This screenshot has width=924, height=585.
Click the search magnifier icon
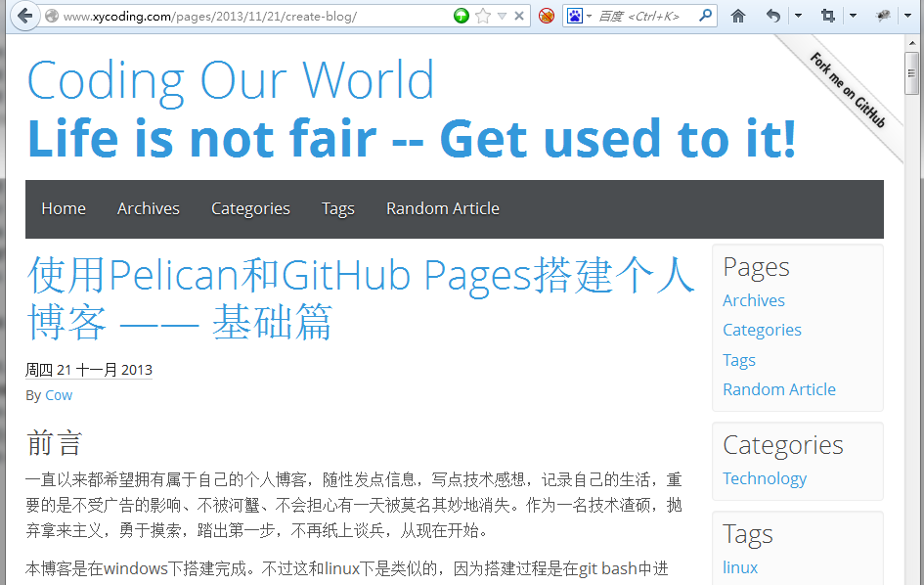pyautogui.click(x=705, y=16)
